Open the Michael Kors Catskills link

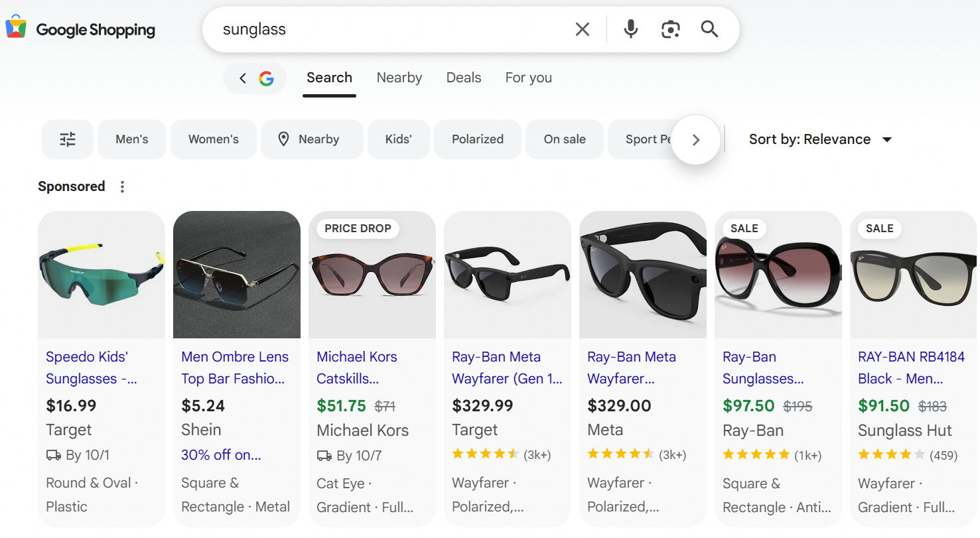pyautogui.click(x=356, y=368)
